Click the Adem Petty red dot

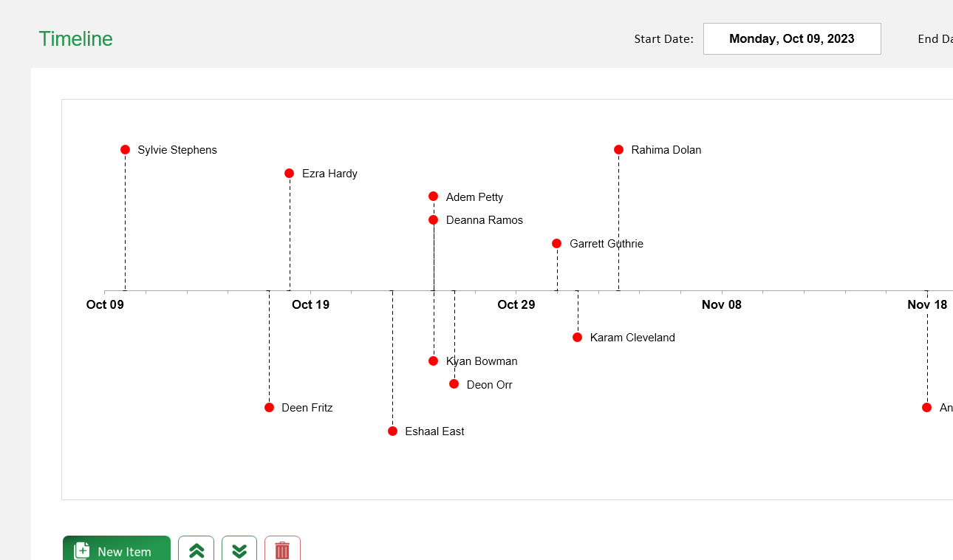click(x=433, y=196)
